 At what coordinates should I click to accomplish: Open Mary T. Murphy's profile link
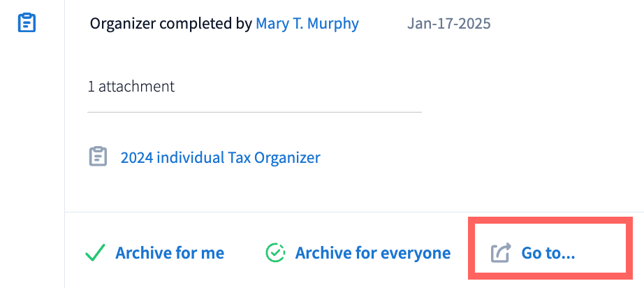[x=307, y=24]
